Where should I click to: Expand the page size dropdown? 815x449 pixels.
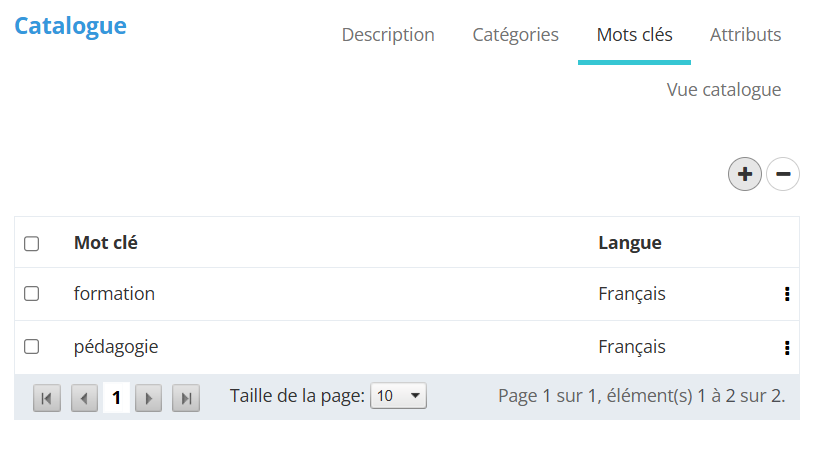(398, 396)
